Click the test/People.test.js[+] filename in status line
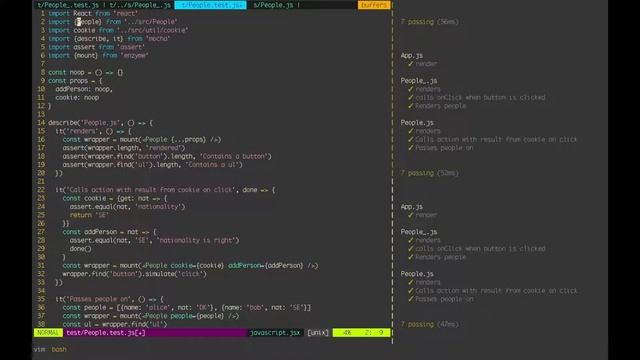 point(106,333)
